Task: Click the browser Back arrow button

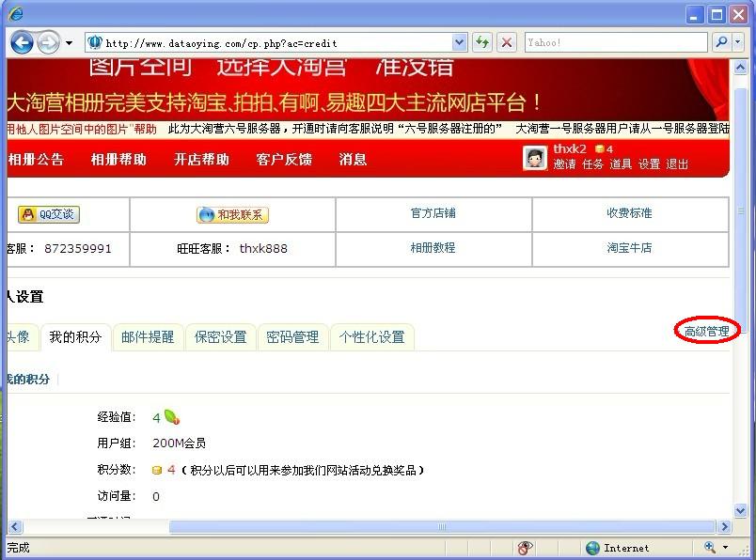Action: tap(23, 43)
